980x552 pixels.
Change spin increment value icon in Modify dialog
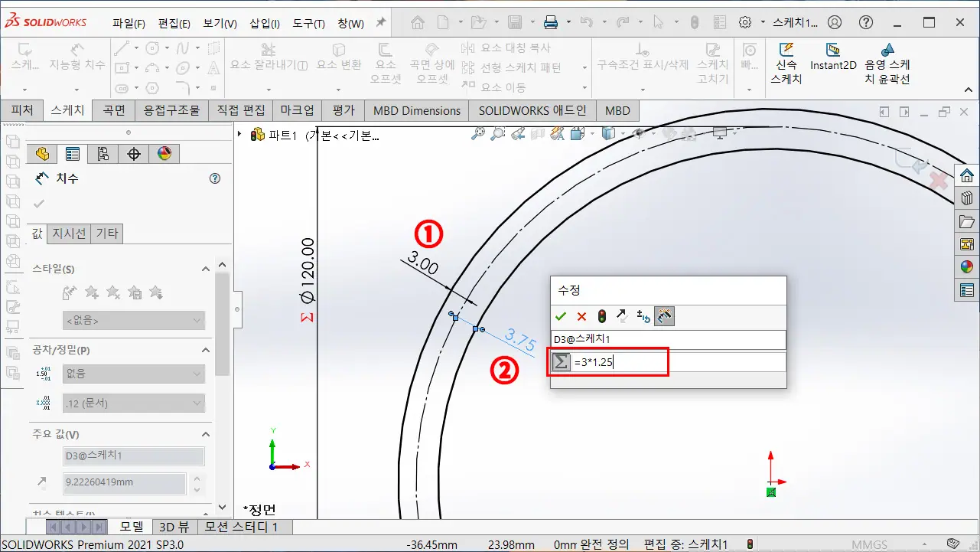click(643, 316)
